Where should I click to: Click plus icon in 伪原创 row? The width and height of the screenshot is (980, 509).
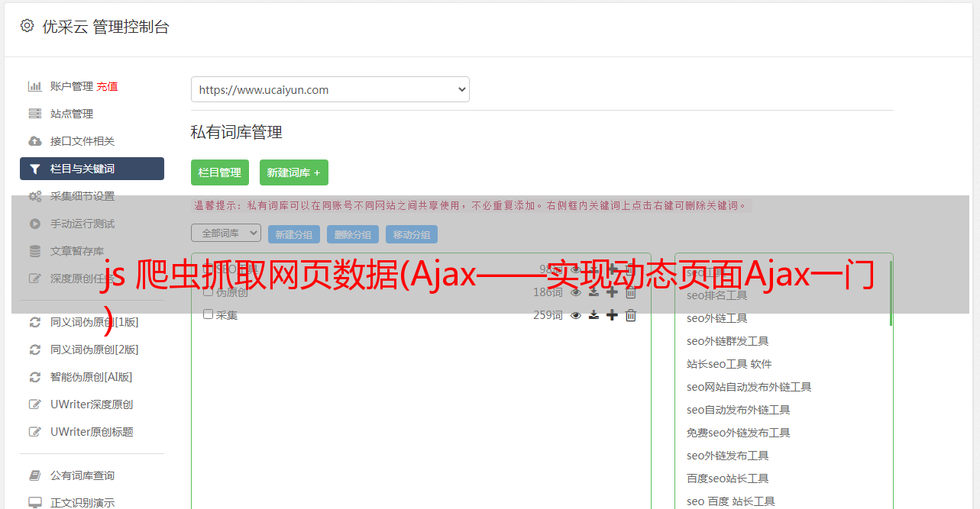coord(612,292)
